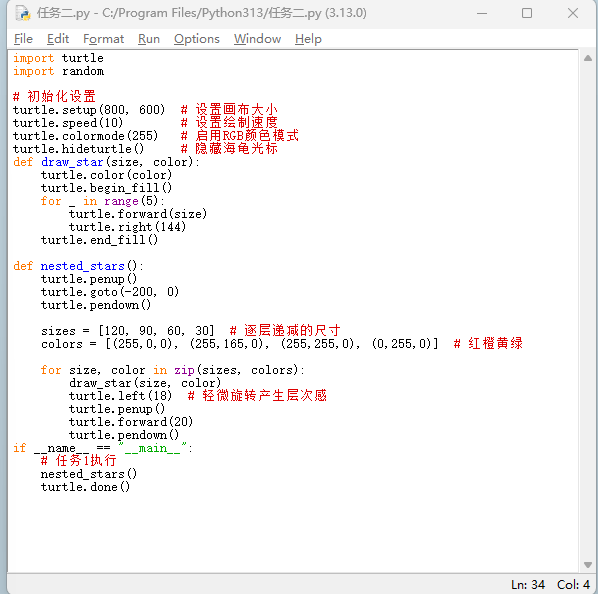Click 'range(5)' in the for loop
This screenshot has width=598, height=594.
point(131,201)
